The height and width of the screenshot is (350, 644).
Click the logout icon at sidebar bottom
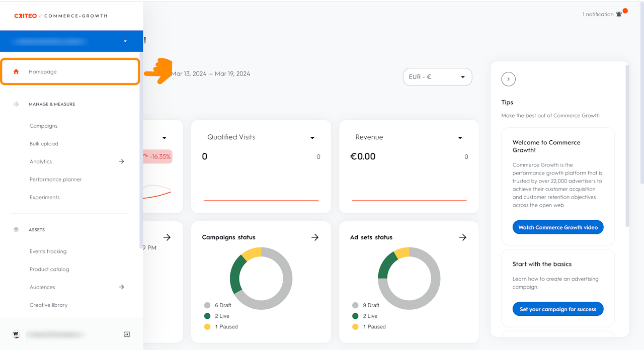[127, 334]
